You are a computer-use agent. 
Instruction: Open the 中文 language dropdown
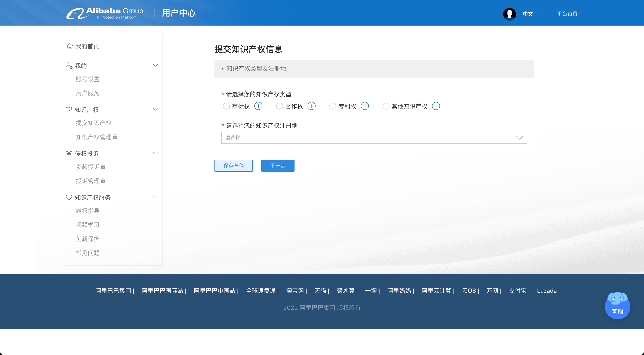pyautogui.click(x=531, y=14)
